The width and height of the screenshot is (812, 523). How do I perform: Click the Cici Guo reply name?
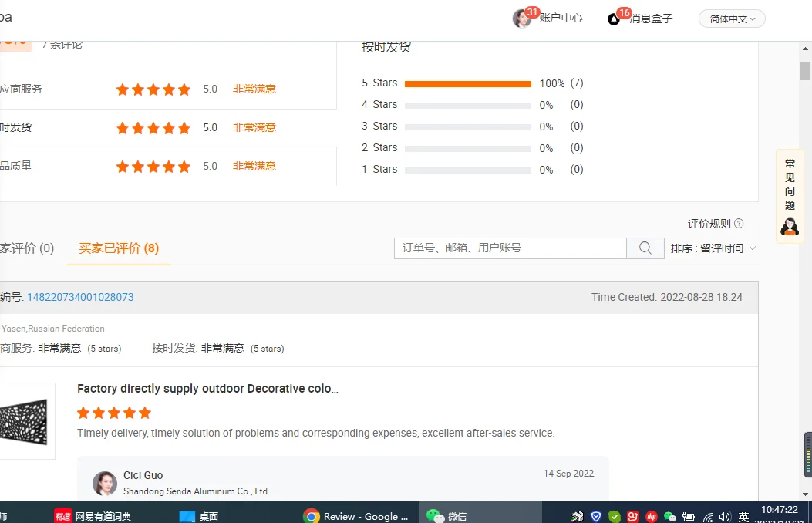pos(143,475)
